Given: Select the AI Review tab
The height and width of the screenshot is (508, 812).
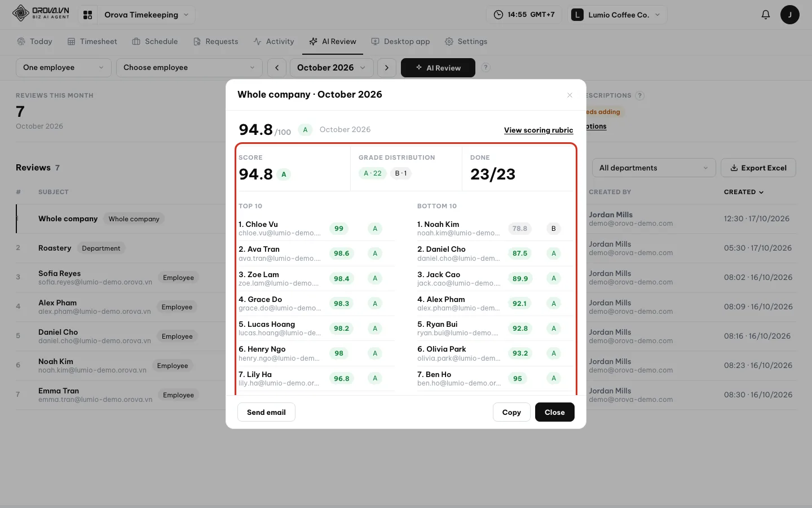Looking at the screenshot, I should (333, 42).
